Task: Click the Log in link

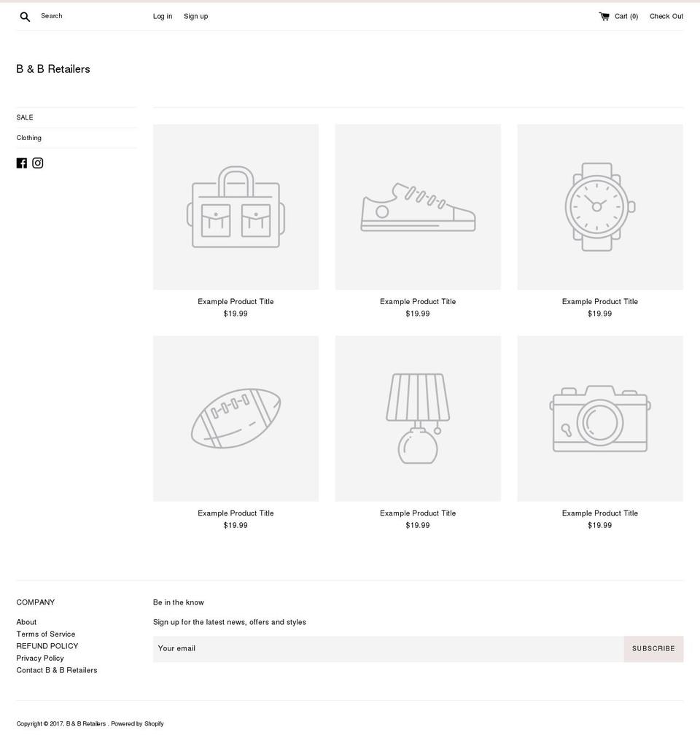Action: (162, 16)
